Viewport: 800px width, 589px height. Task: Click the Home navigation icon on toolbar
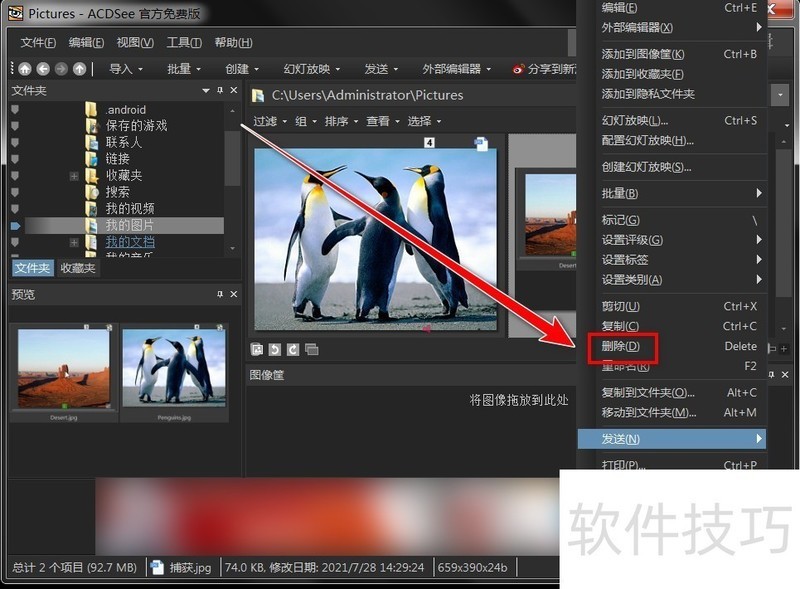(x=24, y=70)
